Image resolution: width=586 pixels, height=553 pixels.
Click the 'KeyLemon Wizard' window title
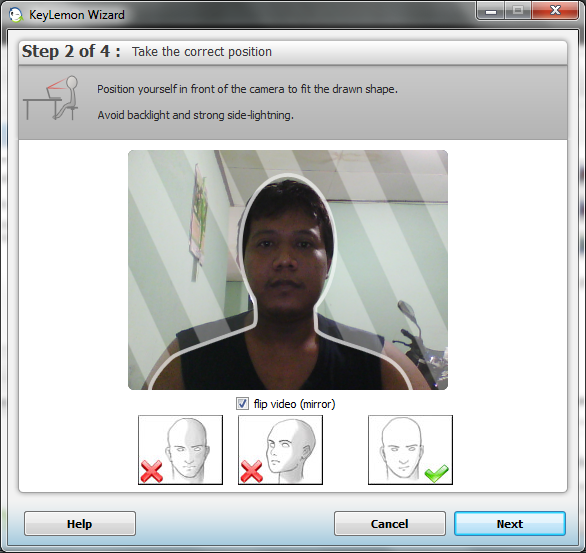point(77,15)
